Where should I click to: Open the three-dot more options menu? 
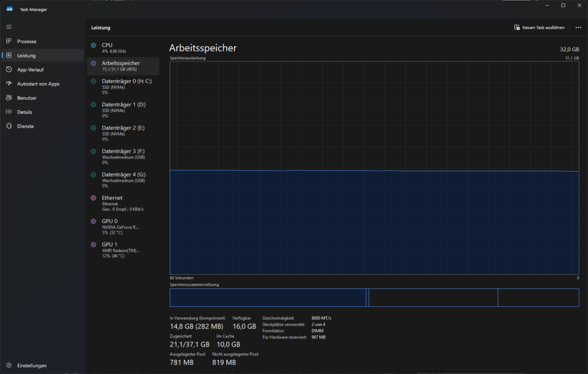pos(578,28)
